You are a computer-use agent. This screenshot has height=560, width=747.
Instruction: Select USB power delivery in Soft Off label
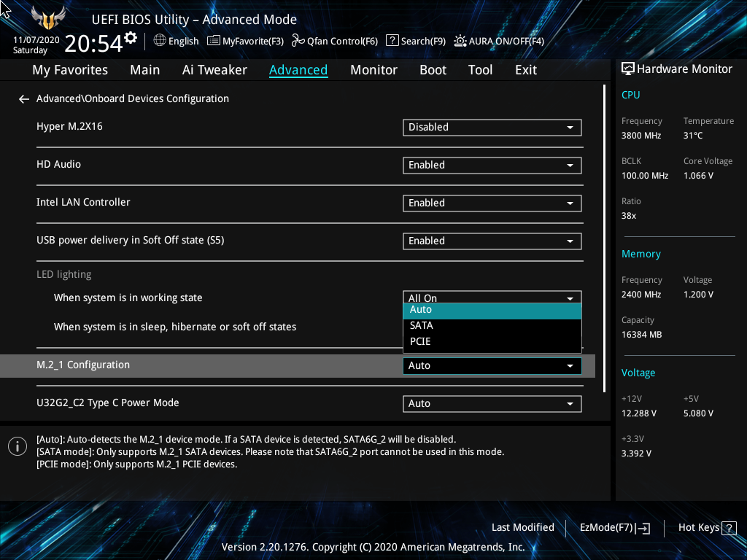point(130,240)
